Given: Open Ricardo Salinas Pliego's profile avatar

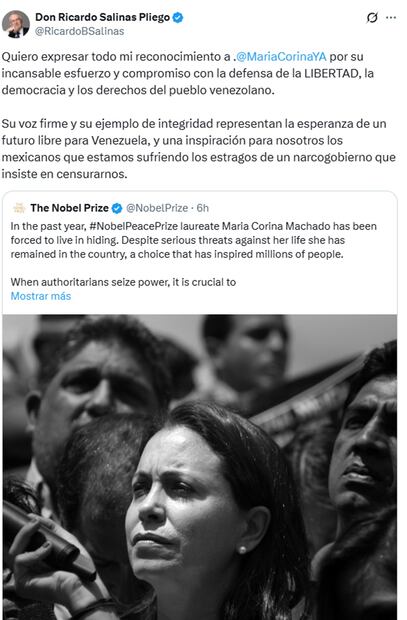Looking at the screenshot, I should (x=16, y=24).
